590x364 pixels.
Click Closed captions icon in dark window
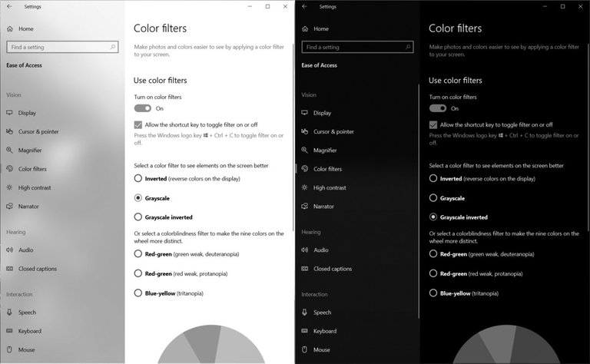coord(304,269)
